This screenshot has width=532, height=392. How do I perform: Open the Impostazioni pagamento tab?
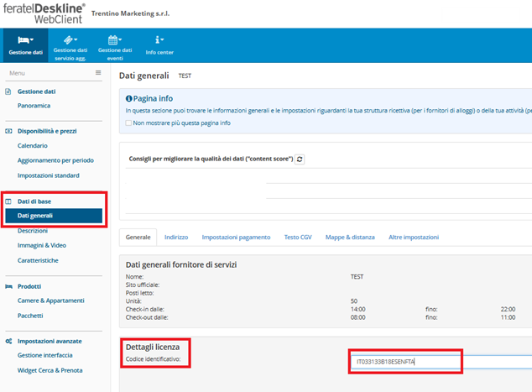click(236, 238)
